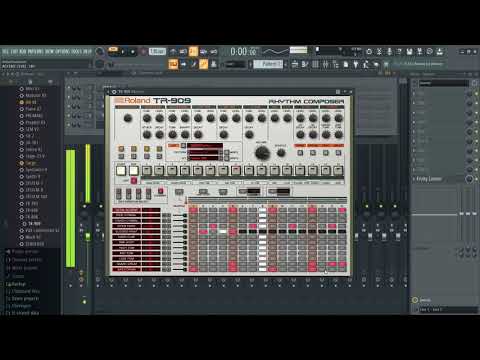Click the Play transport button

point(123,52)
